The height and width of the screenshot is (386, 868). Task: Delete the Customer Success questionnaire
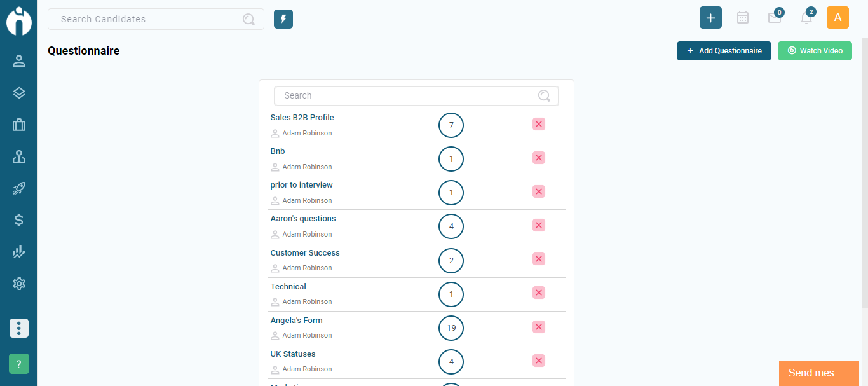539,259
